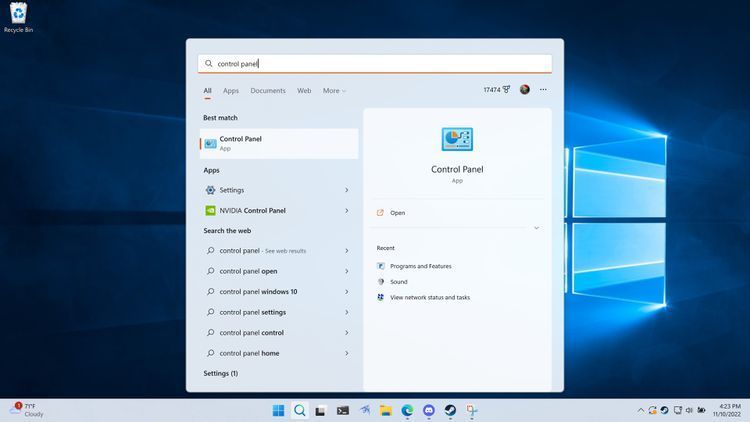Image resolution: width=750 pixels, height=422 pixels.
Task: Click the Settings gear icon in Apps
Action: tap(210, 190)
